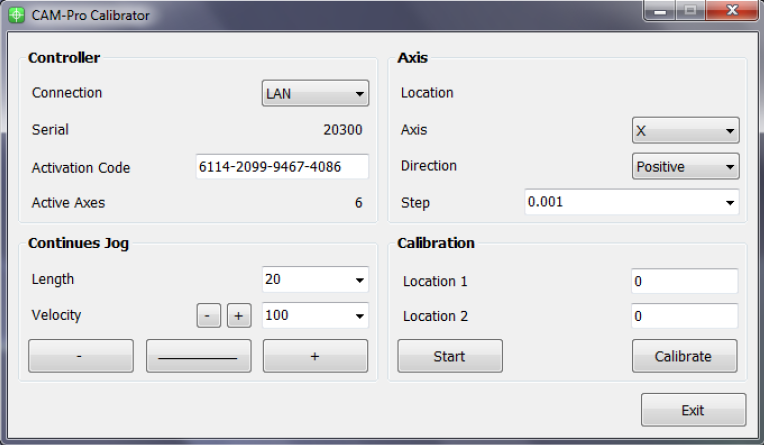This screenshot has width=764, height=445.
Task: Click the Location 1 input field
Action: point(685,281)
